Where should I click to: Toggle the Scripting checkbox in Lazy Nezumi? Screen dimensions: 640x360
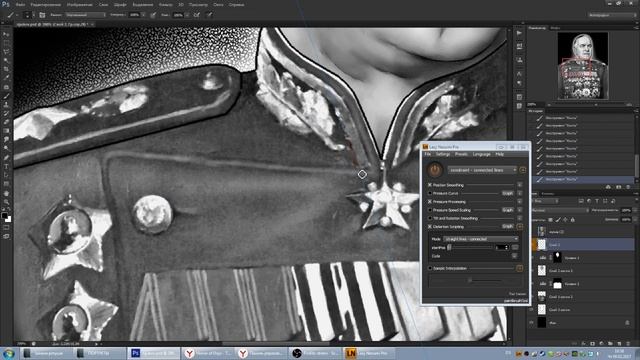(430, 227)
